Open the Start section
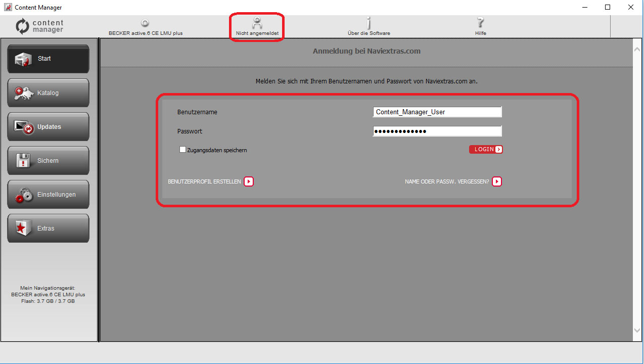The image size is (644, 364). click(x=48, y=59)
